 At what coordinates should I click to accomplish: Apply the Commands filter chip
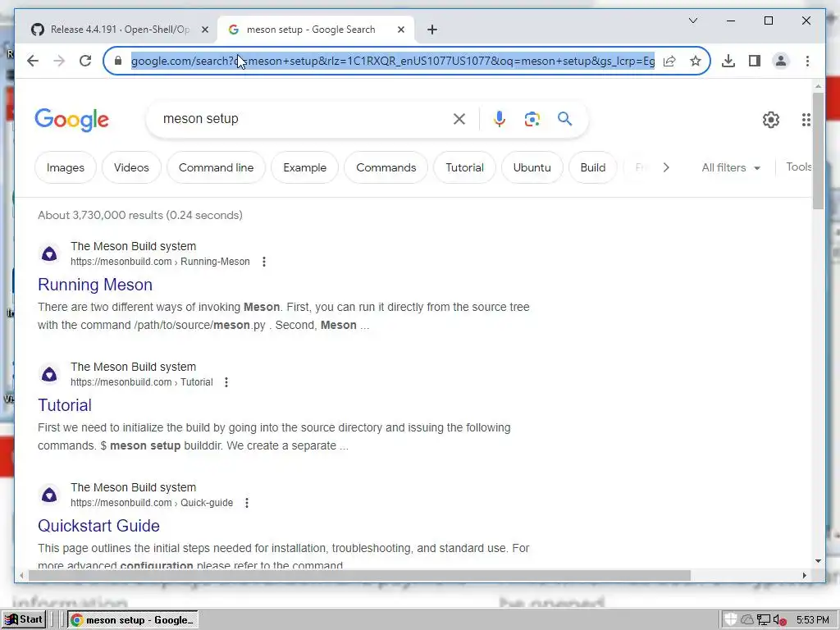(x=386, y=167)
